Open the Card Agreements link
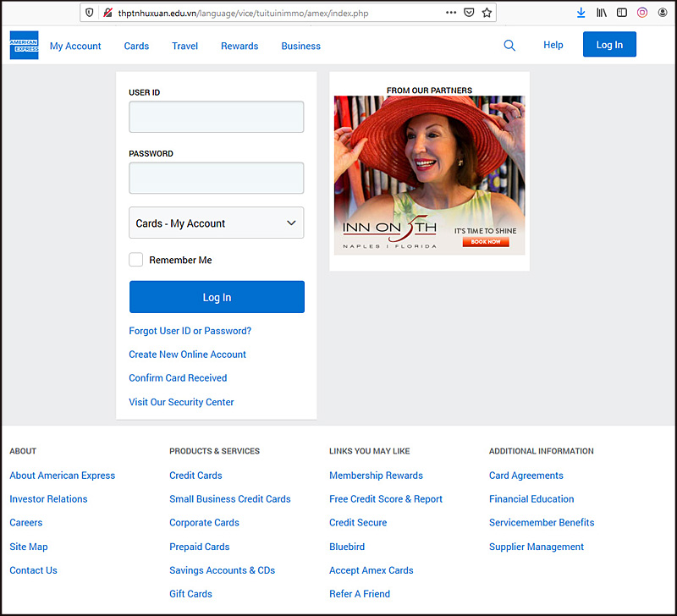The image size is (677, 616). point(526,476)
